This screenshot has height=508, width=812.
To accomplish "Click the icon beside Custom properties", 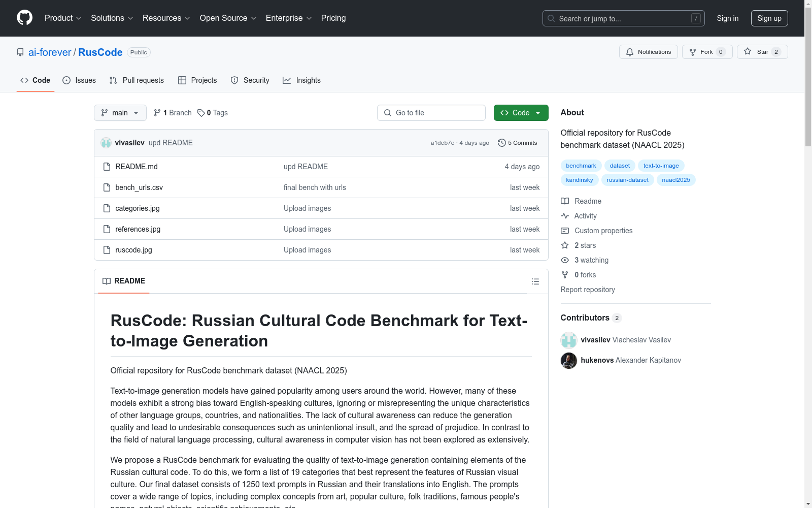I will pyautogui.click(x=565, y=231).
